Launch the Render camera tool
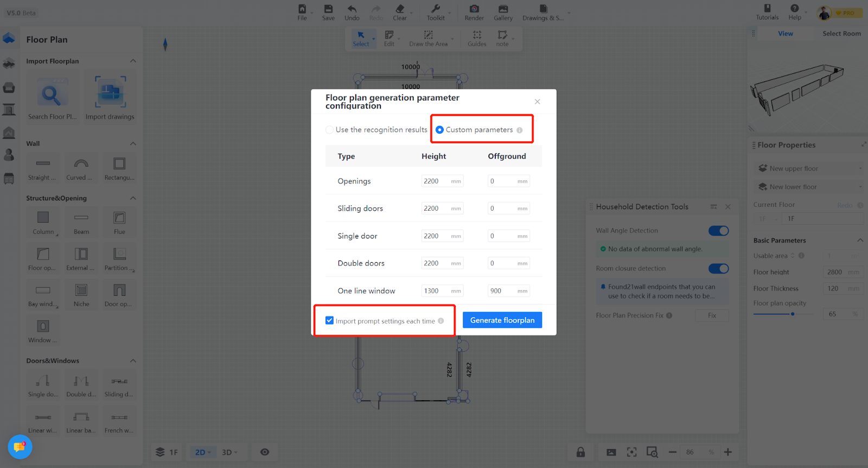Viewport: 868px width, 468px height. point(474,12)
